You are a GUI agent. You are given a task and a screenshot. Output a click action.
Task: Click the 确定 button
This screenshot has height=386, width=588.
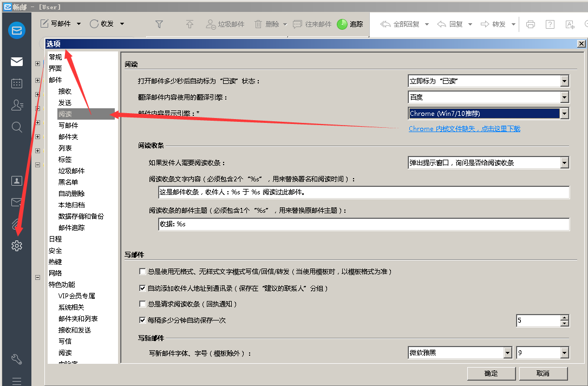pyautogui.click(x=491, y=374)
